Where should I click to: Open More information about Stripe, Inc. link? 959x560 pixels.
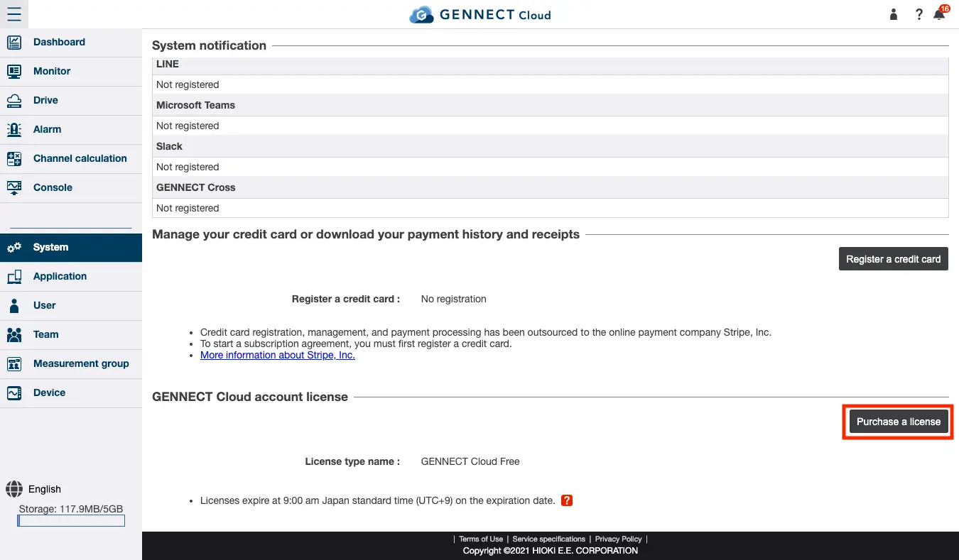(x=278, y=355)
